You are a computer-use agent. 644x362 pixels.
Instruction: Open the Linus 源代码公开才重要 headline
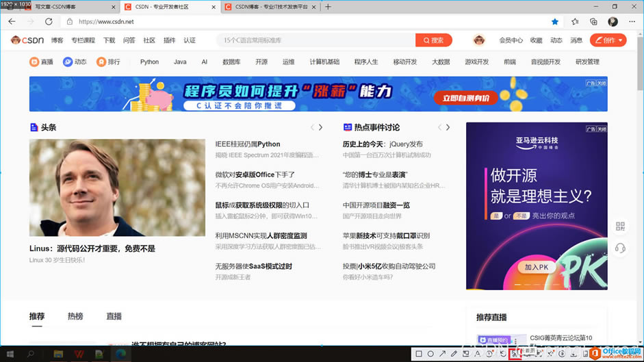coord(92,248)
